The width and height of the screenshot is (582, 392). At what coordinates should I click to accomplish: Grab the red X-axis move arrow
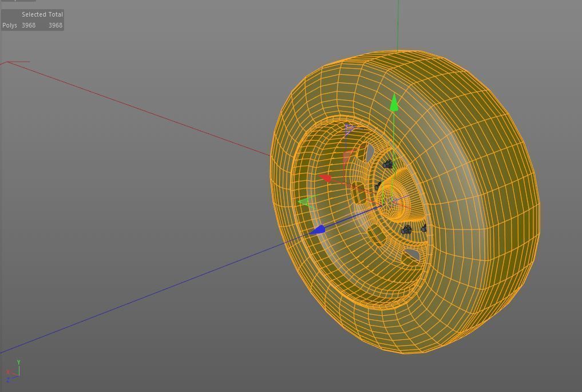[x=325, y=178]
